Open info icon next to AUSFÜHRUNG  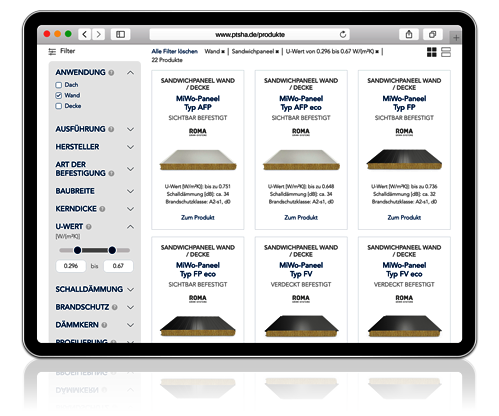111,129
